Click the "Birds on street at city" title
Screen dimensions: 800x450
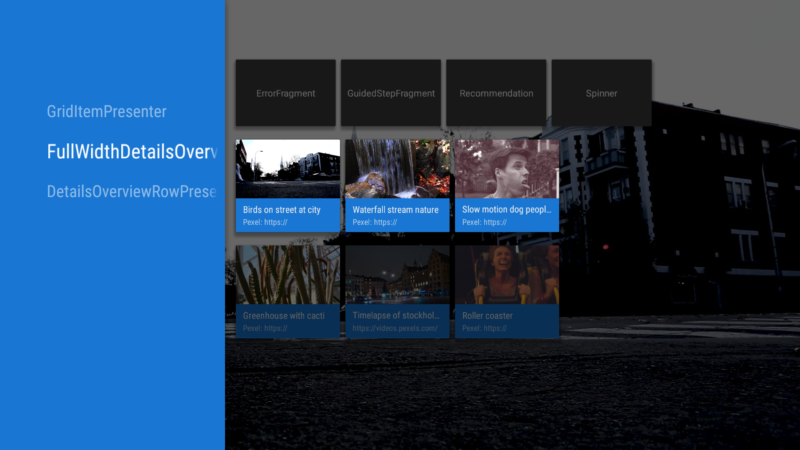(x=282, y=210)
